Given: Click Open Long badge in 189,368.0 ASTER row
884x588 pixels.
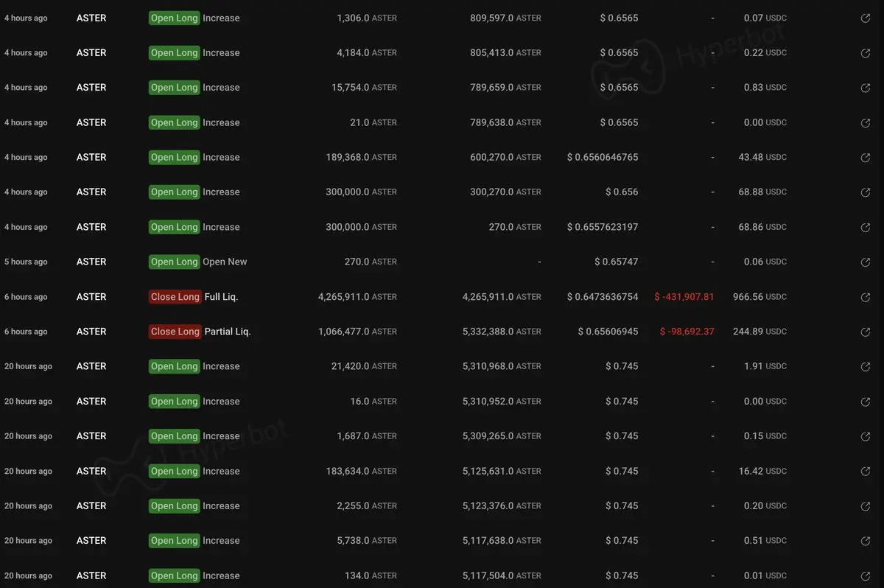Looking at the screenshot, I should (174, 157).
